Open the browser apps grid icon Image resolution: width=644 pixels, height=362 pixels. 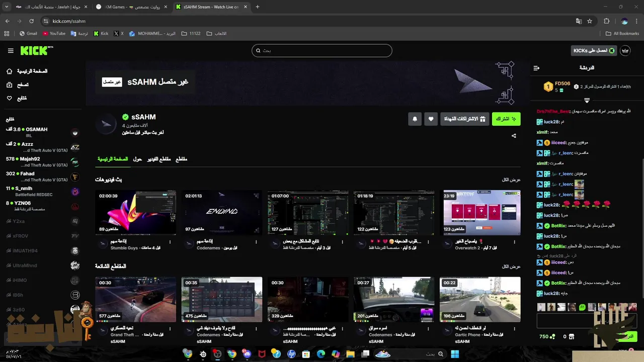[7, 34]
